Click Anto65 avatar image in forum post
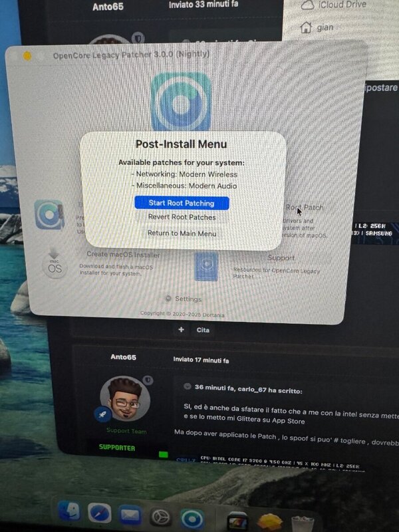The image size is (399, 532). [x=125, y=398]
